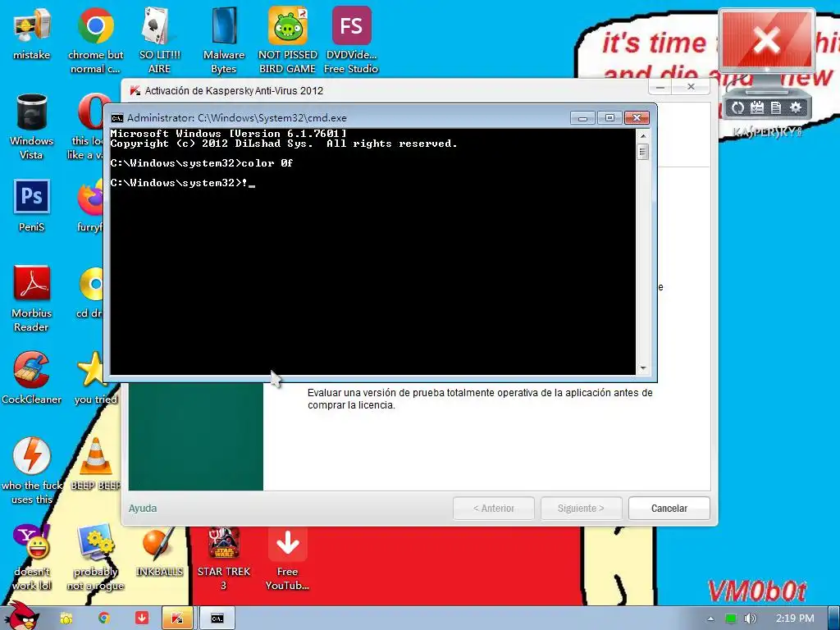Screen dimensions: 840x630
Task: Switch to cmd.exe taskbar button
Action: (x=217, y=619)
